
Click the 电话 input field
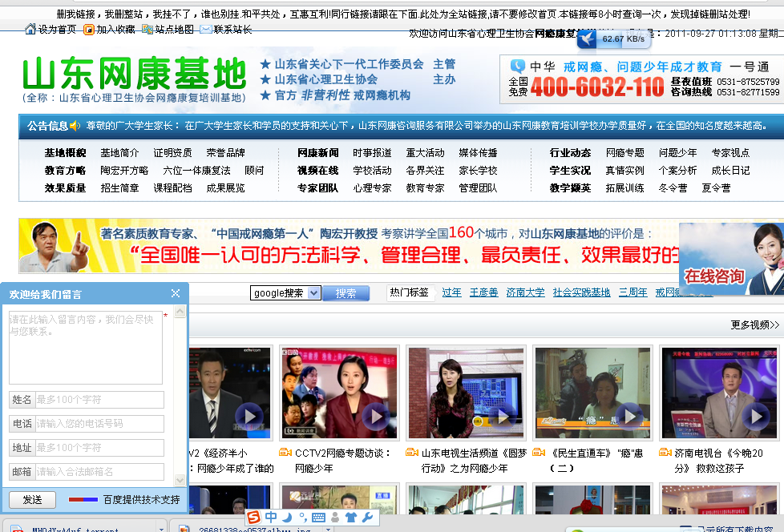point(99,424)
